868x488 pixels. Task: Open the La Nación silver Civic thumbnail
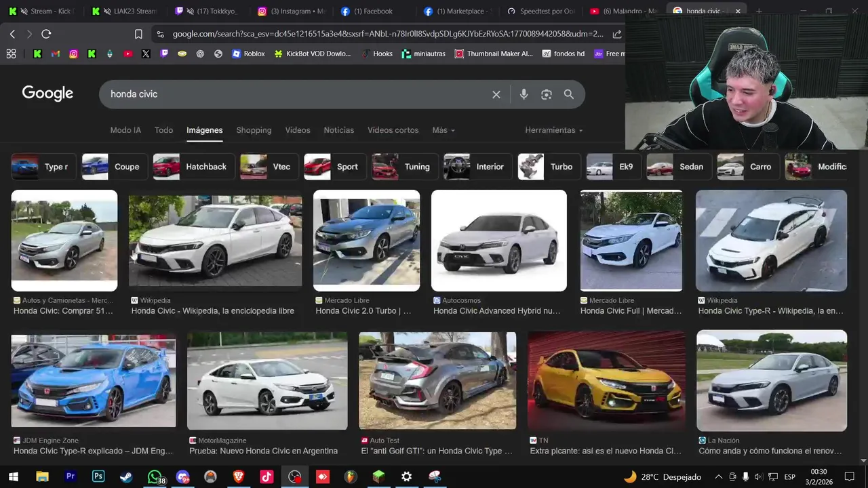(772, 381)
